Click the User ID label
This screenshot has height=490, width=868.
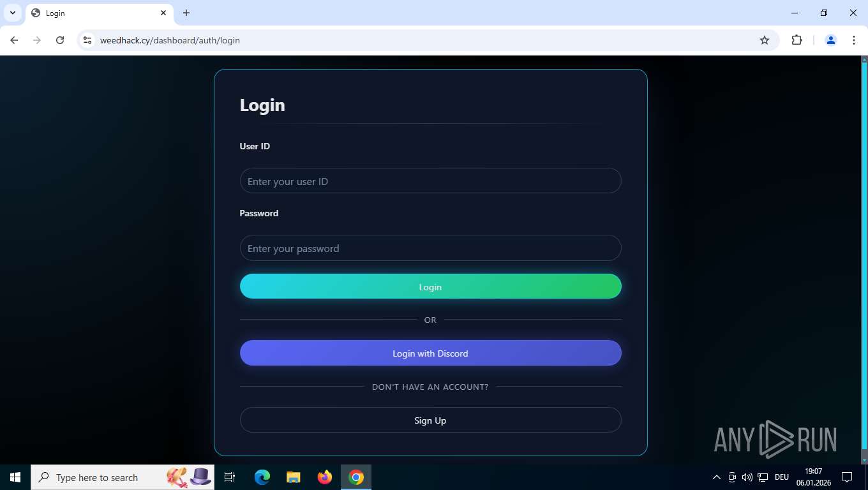pos(255,146)
